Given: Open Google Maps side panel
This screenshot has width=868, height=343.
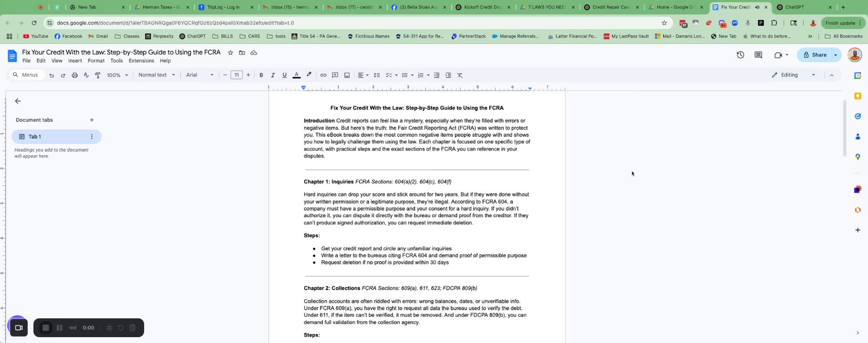Looking at the screenshot, I should (858, 157).
